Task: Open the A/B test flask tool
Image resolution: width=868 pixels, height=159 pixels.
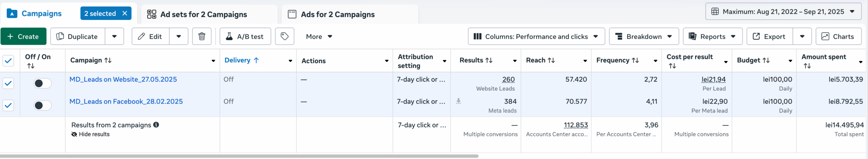Action: coord(245,37)
